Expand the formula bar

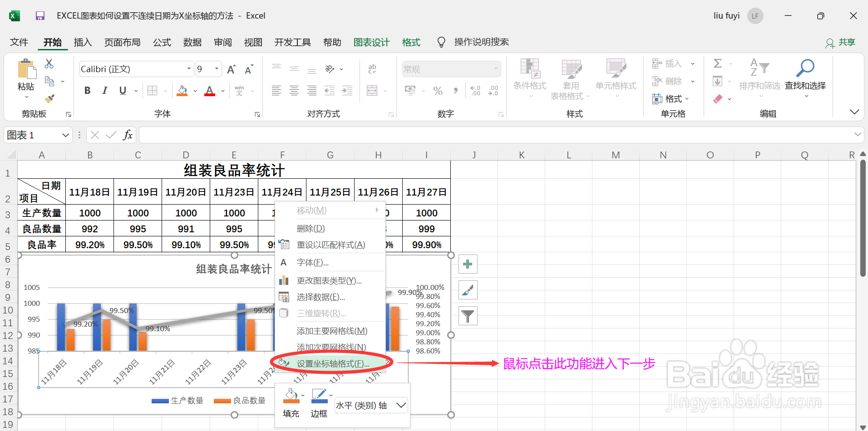click(858, 135)
